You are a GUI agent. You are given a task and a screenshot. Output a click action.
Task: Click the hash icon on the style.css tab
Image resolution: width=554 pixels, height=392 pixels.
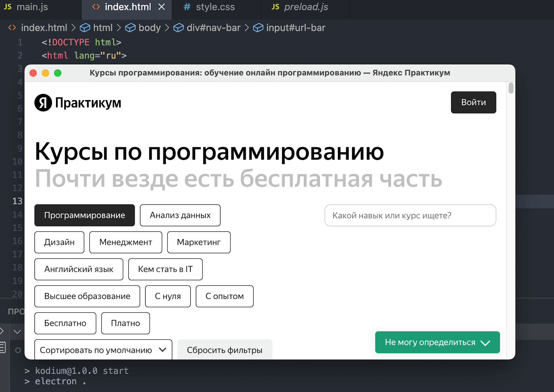[x=187, y=7]
